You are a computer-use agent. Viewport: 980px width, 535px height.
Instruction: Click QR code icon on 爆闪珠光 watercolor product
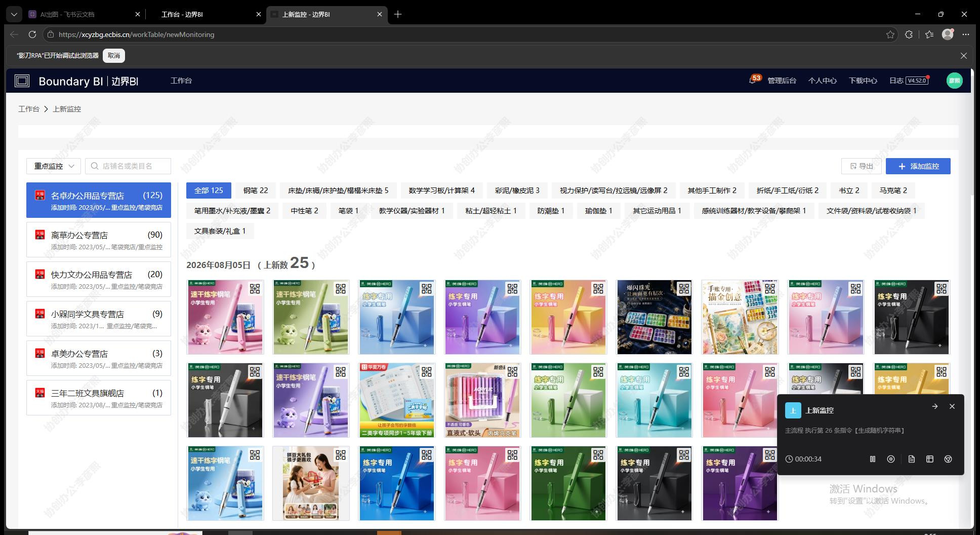click(684, 289)
